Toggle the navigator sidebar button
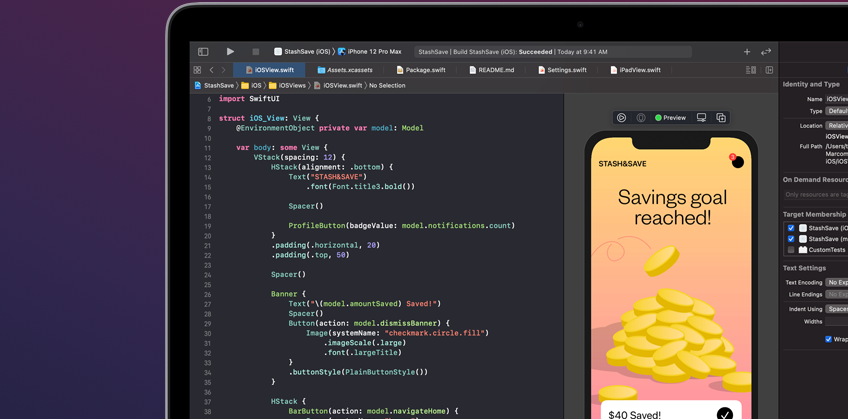Image resolution: width=848 pixels, height=419 pixels. [203, 52]
